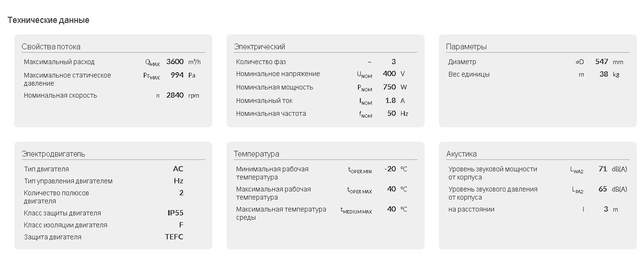Click the -20 minimum operating temperature value
This screenshot has width=644, height=258.
click(x=390, y=169)
